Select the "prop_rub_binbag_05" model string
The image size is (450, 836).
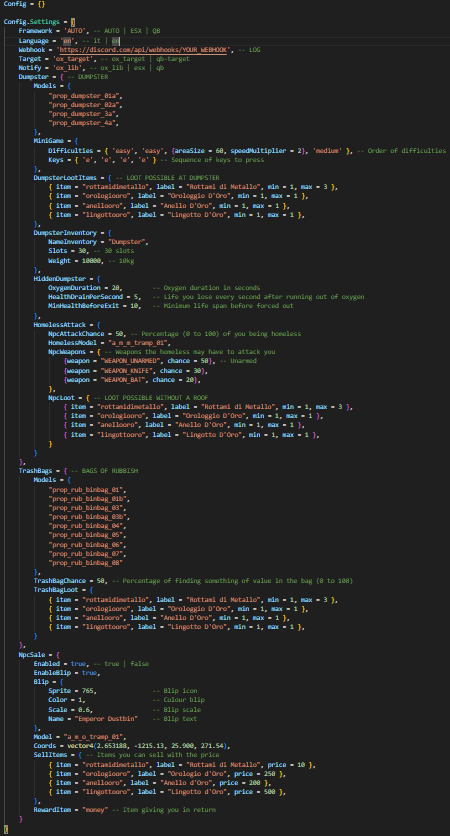(x=87, y=535)
